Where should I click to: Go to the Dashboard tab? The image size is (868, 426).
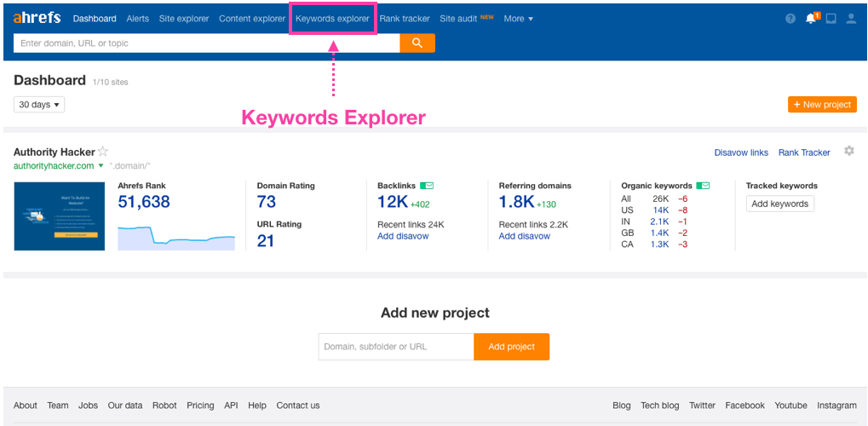pyautogui.click(x=95, y=18)
